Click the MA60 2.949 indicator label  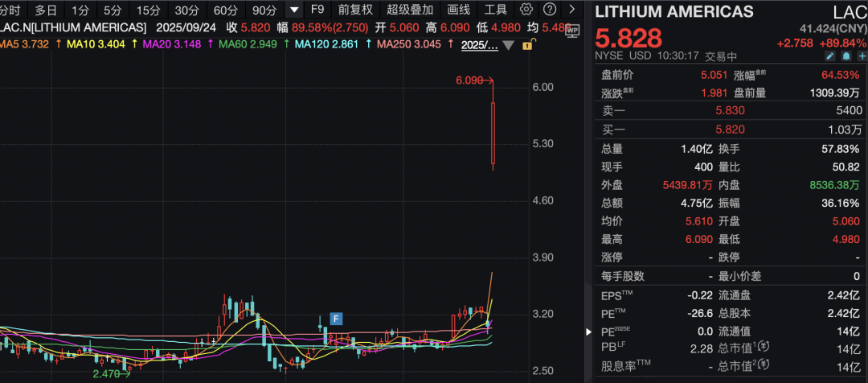(x=249, y=45)
